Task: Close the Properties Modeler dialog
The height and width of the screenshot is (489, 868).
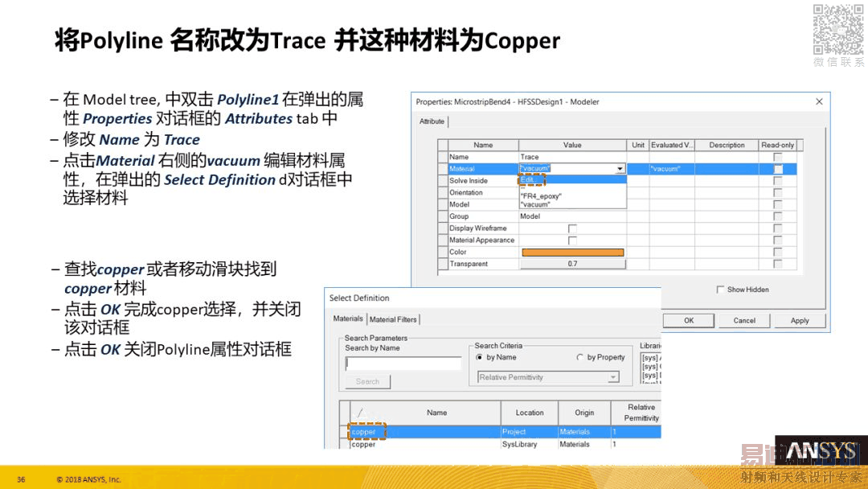Action: click(x=819, y=101)
